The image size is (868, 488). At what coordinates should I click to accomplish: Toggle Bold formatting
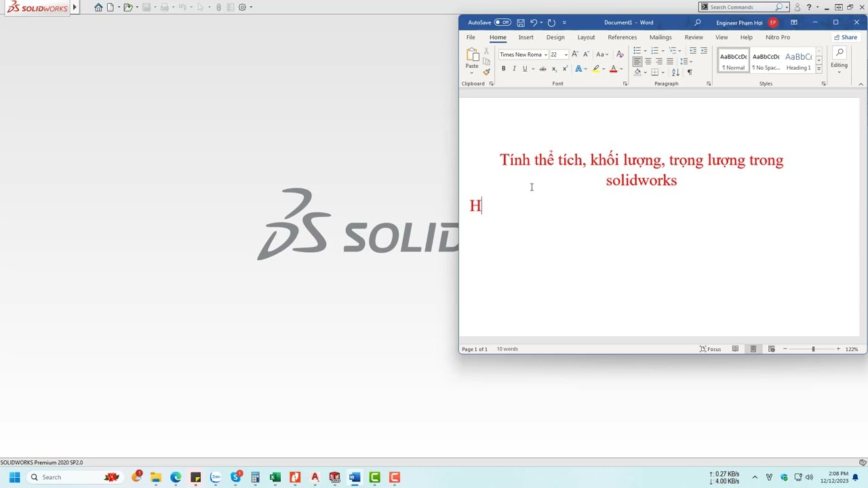click(x=503, y=68)
